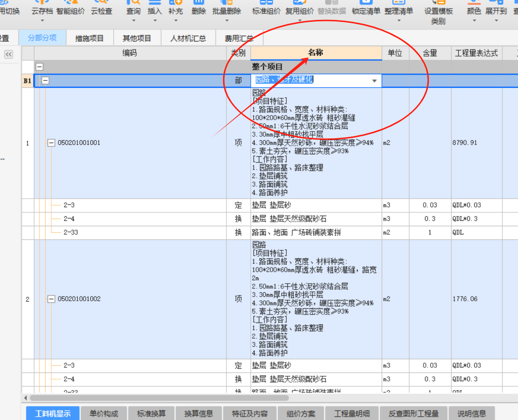This screenshot has height=420, width=518.
Task: Click the 整个项目 name cell
Action: point(316,67)
